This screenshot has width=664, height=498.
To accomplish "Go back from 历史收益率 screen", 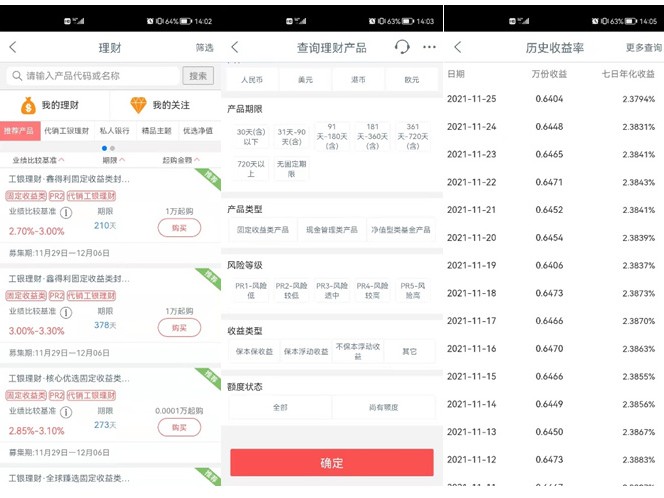I will pos(457,47).
